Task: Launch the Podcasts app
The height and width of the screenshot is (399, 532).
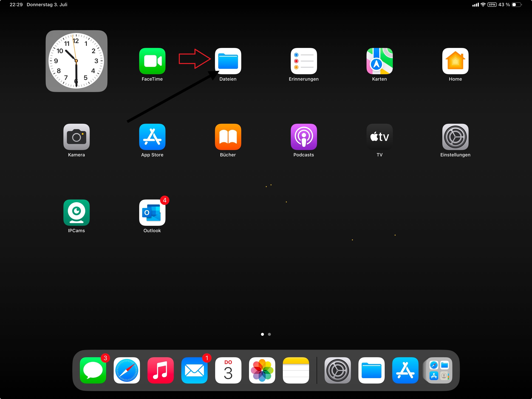Action: coord(304,137)
